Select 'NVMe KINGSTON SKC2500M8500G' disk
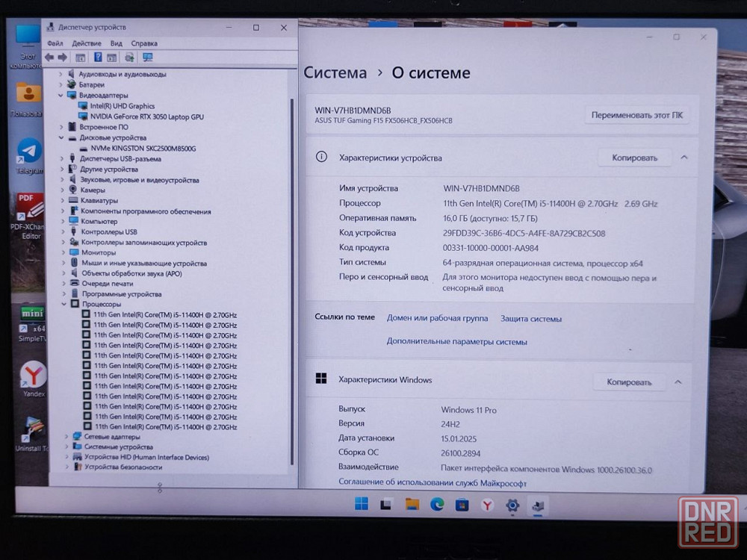The width and height of the screenshot is (747, 560). (143, 149)
